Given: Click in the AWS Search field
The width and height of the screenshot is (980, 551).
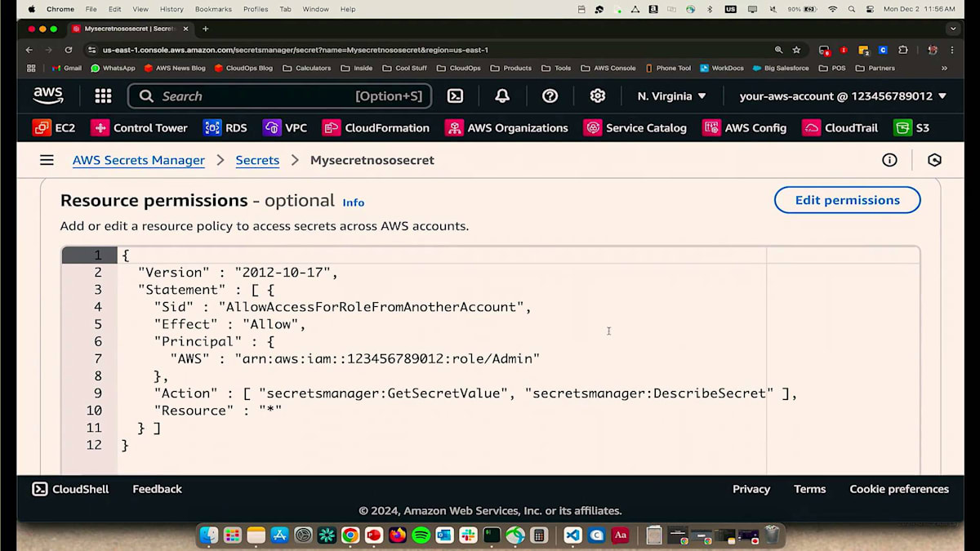Looking at the screenshot, I should [x=280, y=96].
